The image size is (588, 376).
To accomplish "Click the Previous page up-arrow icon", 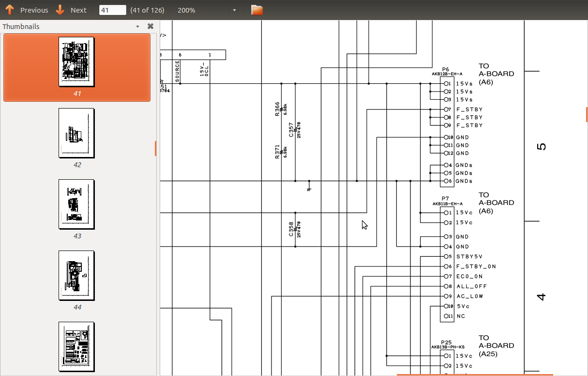I will [x=9, y=10].
